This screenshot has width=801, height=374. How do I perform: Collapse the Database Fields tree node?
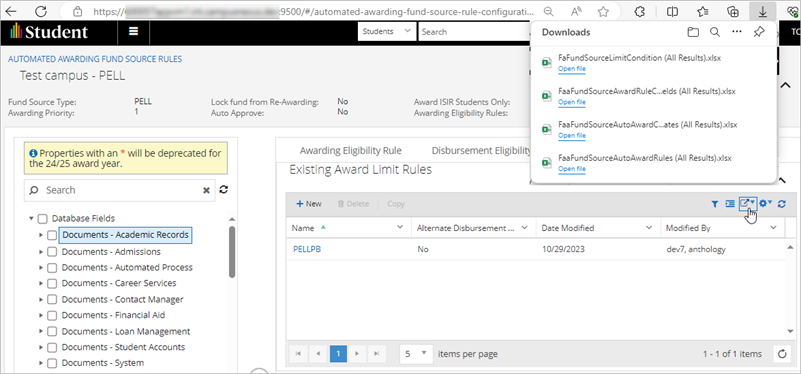pyautogui.click(x=32, y=219)
